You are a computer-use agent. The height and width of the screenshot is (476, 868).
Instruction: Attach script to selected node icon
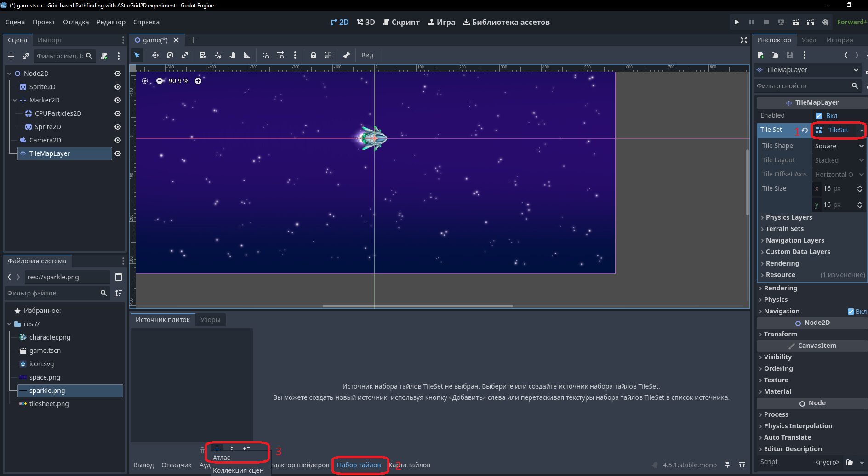click(104, 56)
